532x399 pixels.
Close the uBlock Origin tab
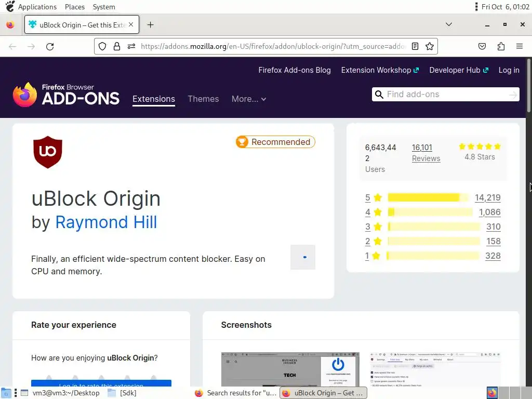tap(131, 24)
